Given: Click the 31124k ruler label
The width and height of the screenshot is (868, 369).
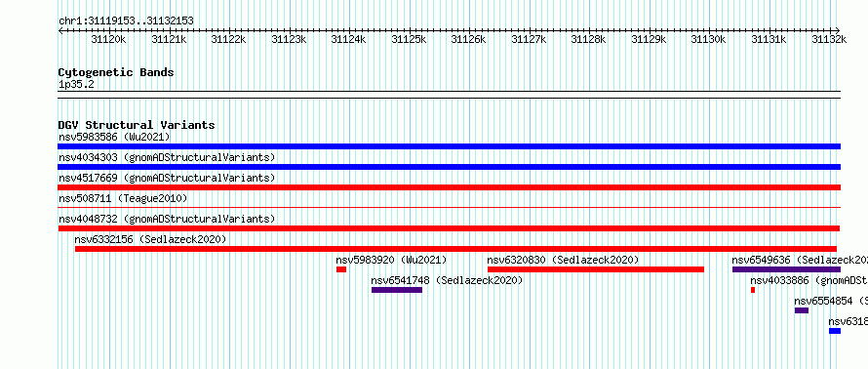Looking at the screenshot, I should pyautogui.click(x=348, y=39).
